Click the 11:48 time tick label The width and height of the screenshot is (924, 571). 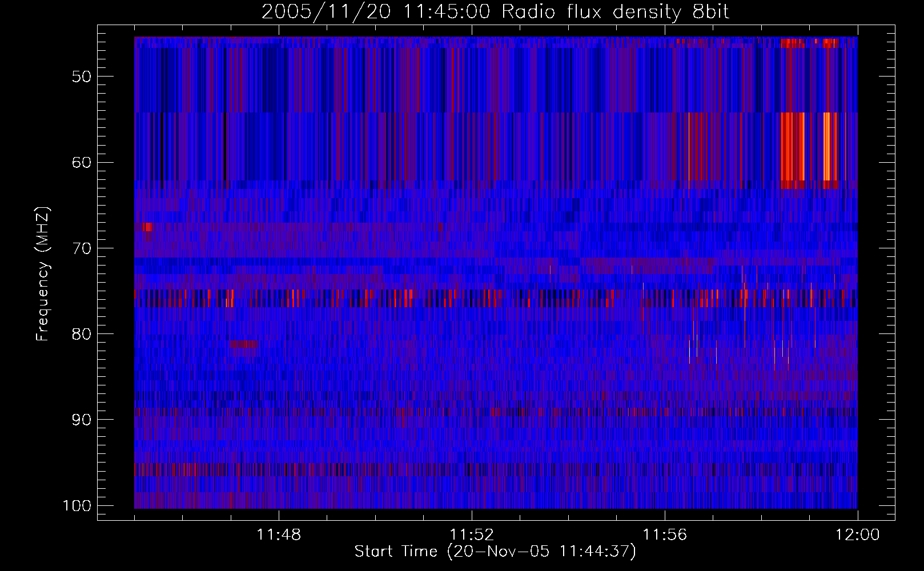pyautogui.click(x=279, y=535)
